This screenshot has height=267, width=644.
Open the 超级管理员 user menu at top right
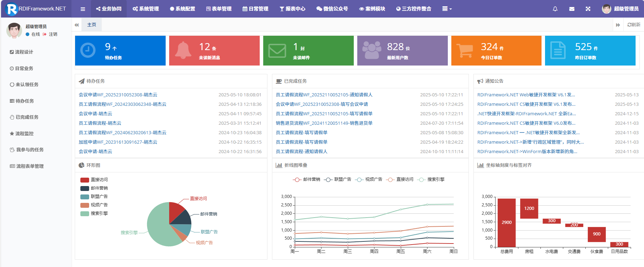pos(620,9)
